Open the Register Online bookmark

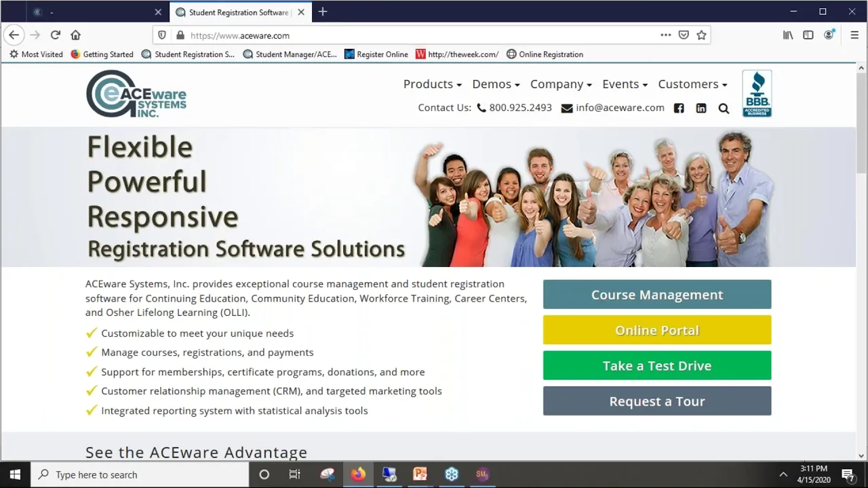(x=376, y=54)
